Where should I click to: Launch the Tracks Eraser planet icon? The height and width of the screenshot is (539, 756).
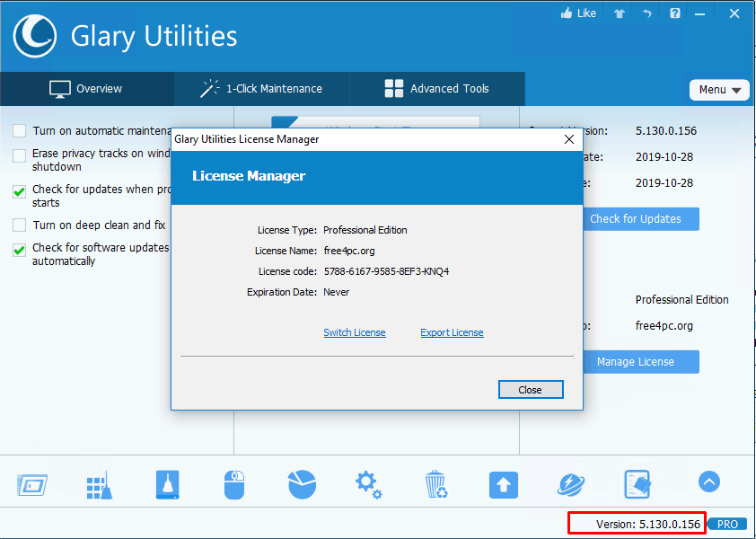[x=571, y=485]
